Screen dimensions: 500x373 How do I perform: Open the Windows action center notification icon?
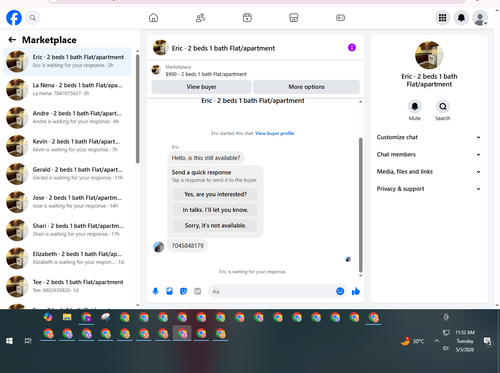tap(488, 341)
